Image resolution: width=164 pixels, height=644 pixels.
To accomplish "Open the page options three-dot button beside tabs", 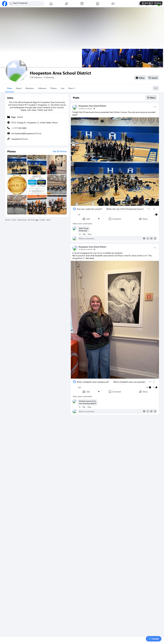I will 156,88.
